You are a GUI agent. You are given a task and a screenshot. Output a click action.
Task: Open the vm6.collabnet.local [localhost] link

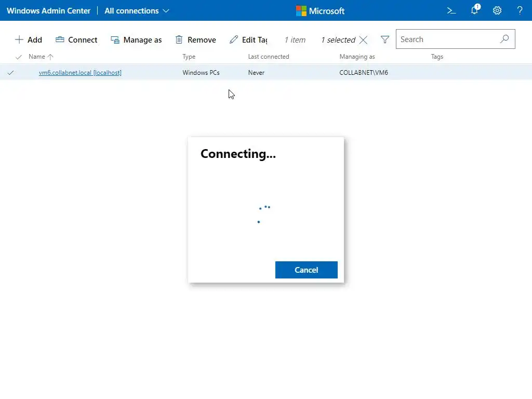coord(80,73)
